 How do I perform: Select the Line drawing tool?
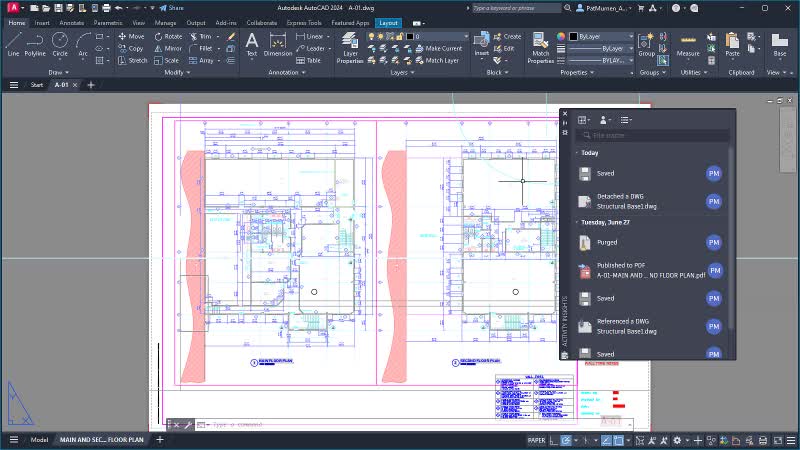pos(13,44)
